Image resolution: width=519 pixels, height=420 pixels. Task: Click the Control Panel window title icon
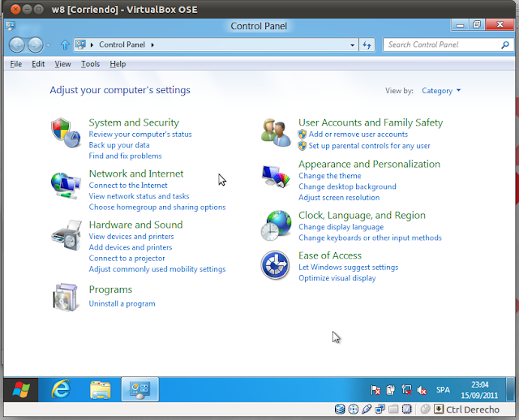(11, 26)
